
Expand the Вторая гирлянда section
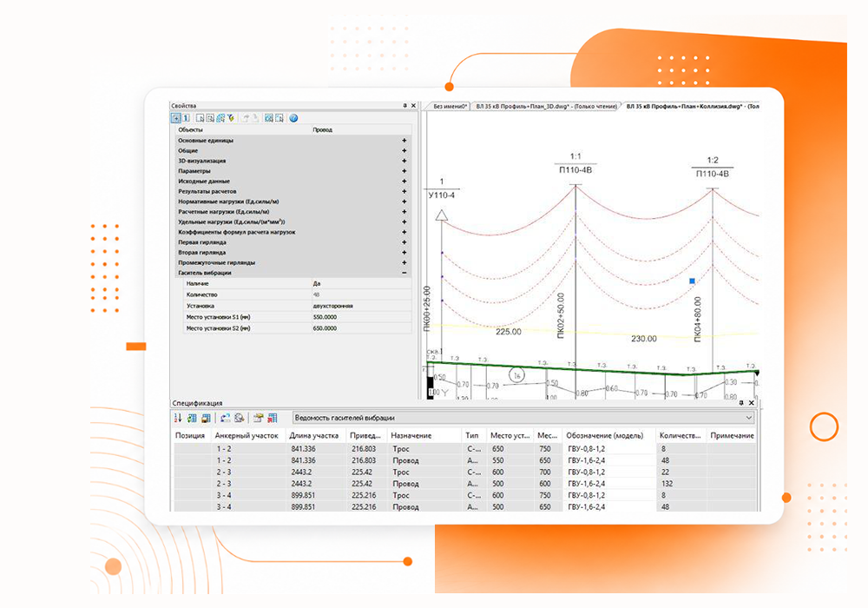click(x=404, y=252)
